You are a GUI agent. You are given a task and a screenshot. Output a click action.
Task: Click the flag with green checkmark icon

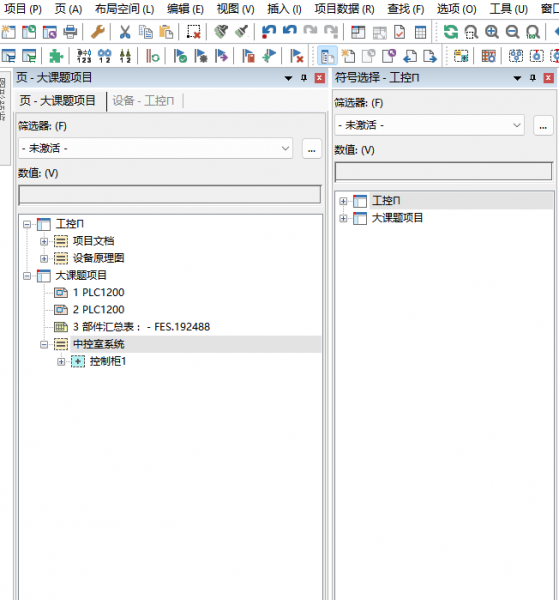click(x=180, y=56)
